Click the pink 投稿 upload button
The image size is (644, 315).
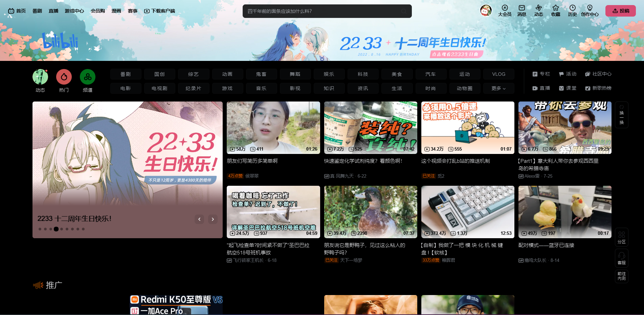click(x=620, y=11)
